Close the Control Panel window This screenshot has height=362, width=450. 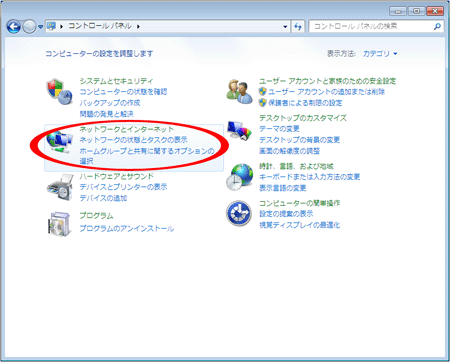click(x=435, y=11)
